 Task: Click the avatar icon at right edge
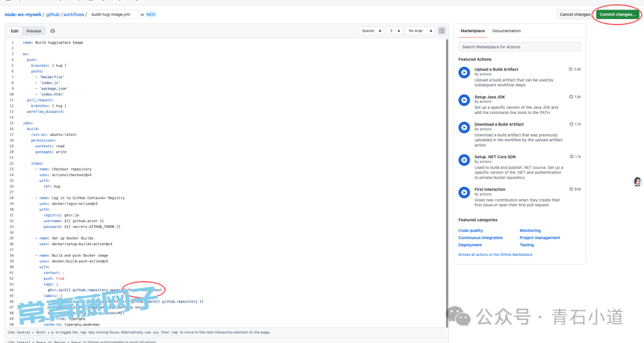(637, 181)
